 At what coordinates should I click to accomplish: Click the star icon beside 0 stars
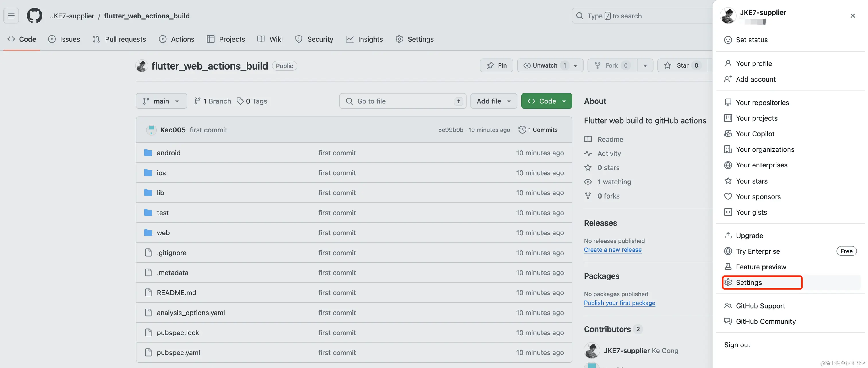(588, 168)
